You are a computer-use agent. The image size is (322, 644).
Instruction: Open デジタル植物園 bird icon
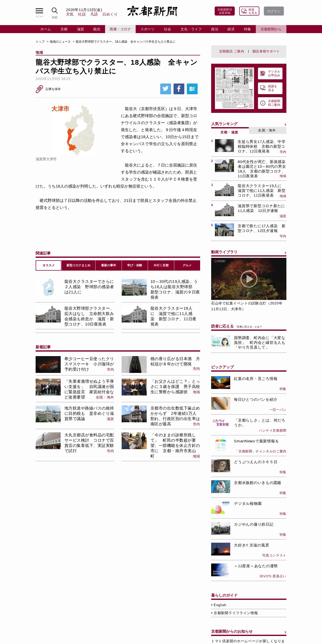click(x=221, y=507)
